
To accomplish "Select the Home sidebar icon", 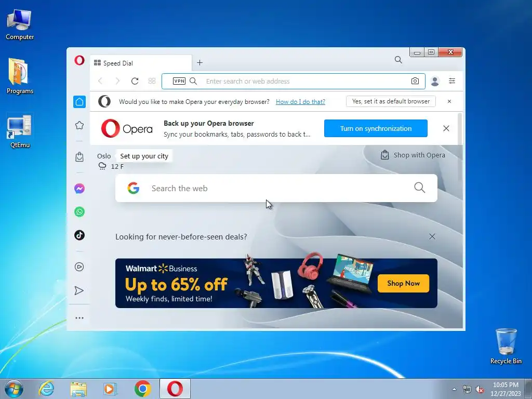I will pos(79,102).
